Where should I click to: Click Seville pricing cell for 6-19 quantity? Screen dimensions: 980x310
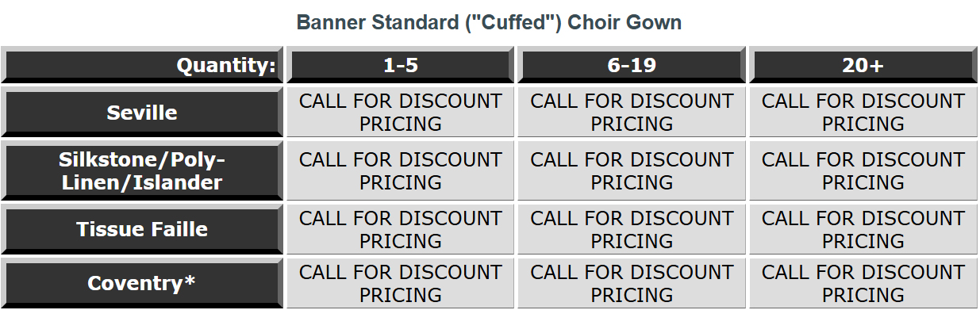(632, 113)
